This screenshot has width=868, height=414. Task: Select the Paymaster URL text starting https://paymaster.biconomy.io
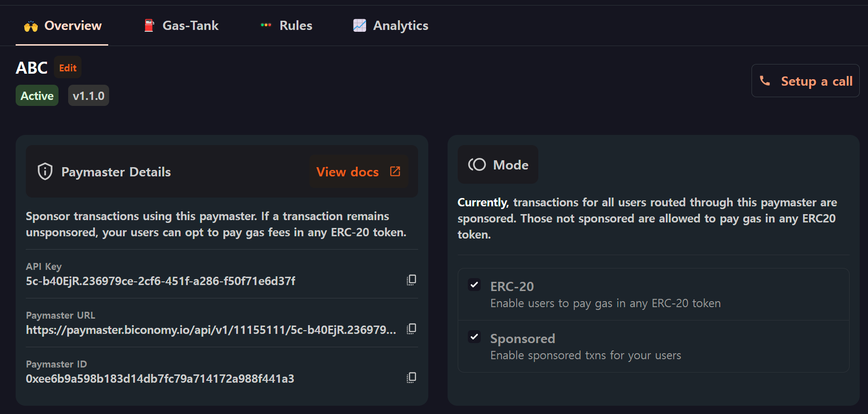click(211, 330)
